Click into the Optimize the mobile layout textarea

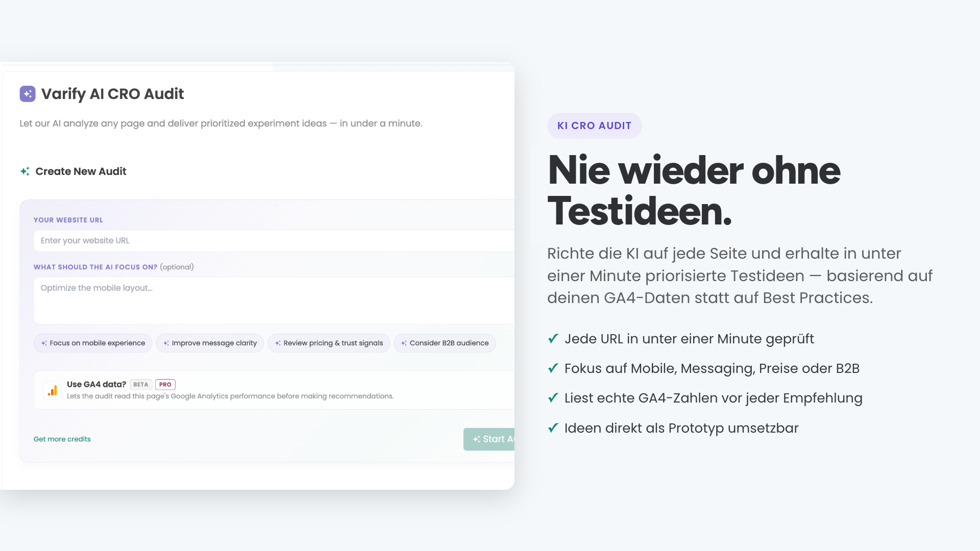(274, 300)
